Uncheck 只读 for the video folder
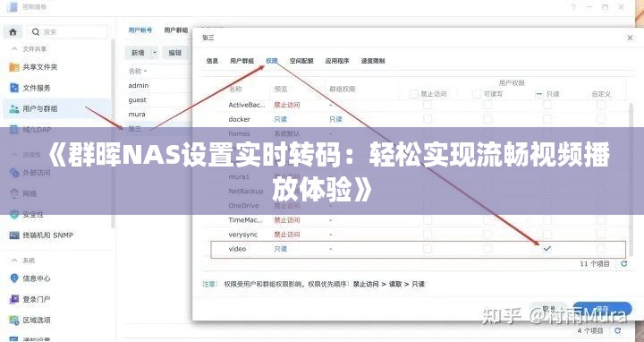Viewport: 644px width, 342px height. pyautogui.click(x=547, y=249)
